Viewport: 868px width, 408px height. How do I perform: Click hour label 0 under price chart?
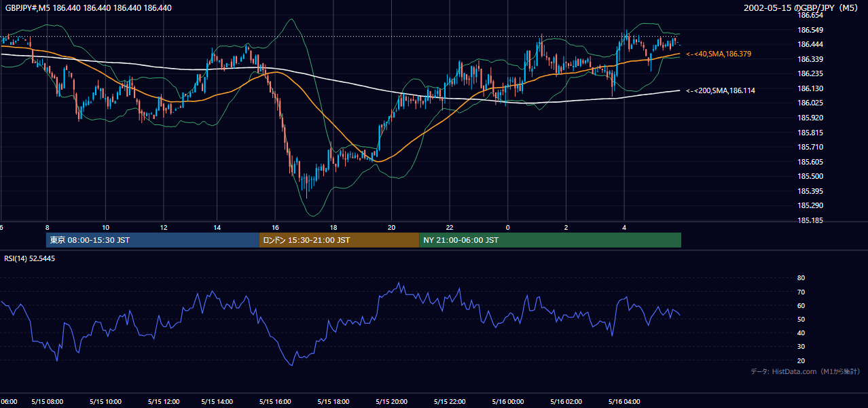(x=507, y=227)
